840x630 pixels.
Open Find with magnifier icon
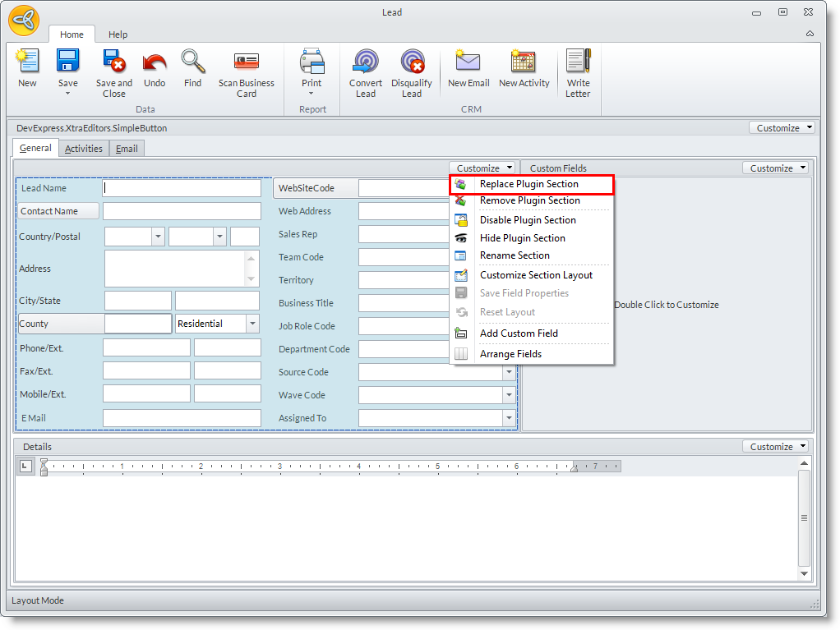coord(193,62)
